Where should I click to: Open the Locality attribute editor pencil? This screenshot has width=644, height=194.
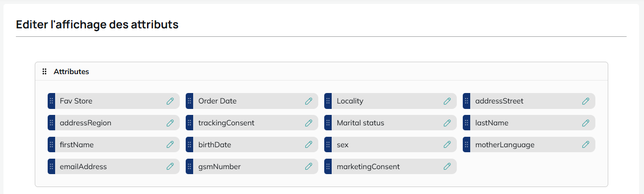click(x=447, y=101)
